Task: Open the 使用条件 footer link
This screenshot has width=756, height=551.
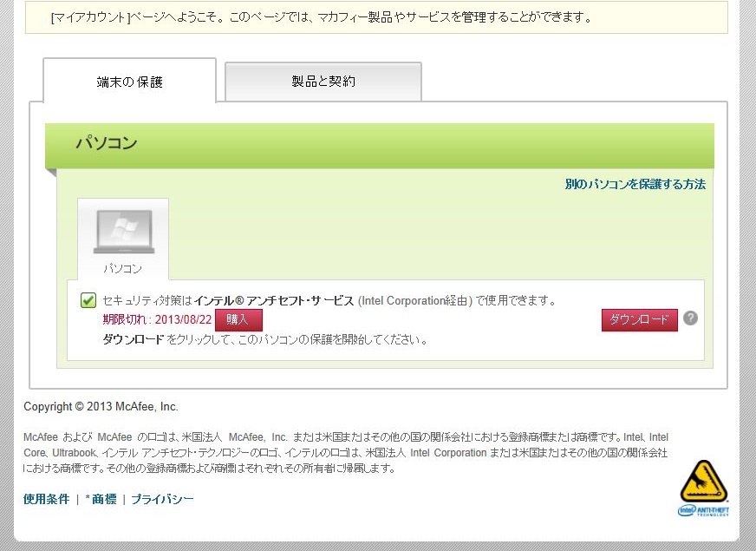Action: [x=46, y=499]
